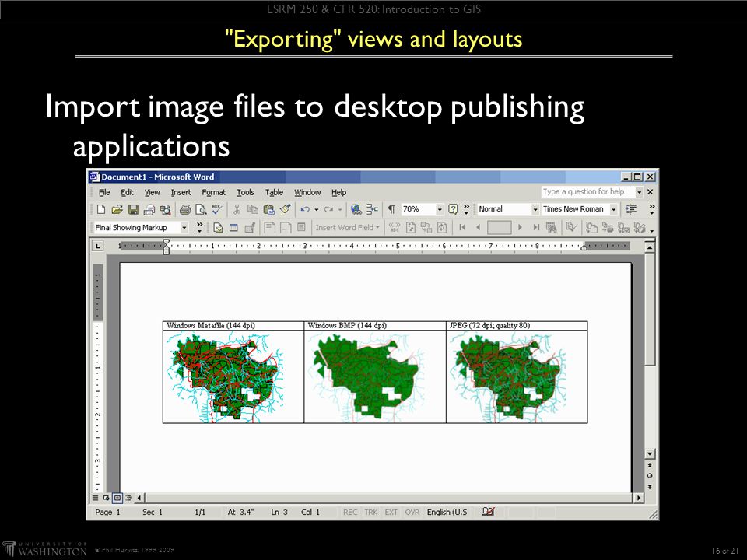Click the Copy icon

[x=252, y=209]
